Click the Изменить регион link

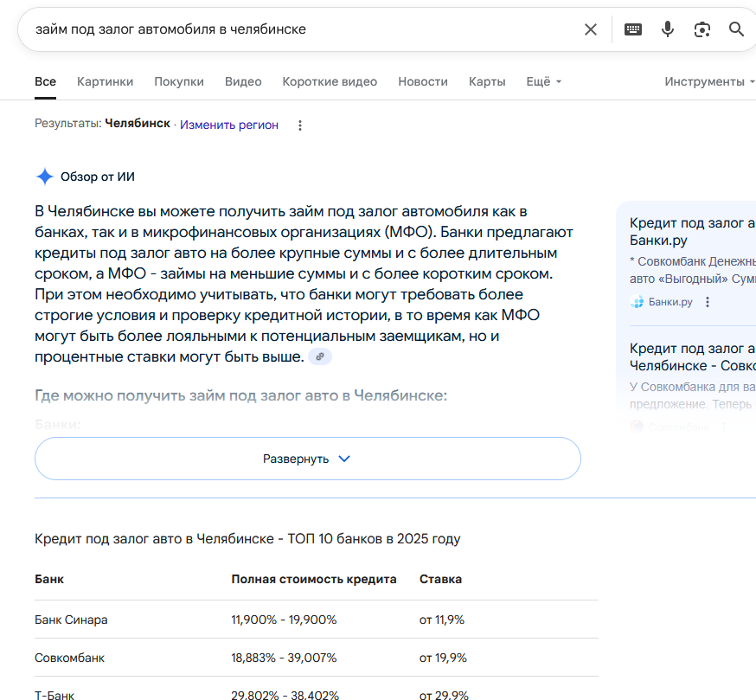(x=229, y=125)
